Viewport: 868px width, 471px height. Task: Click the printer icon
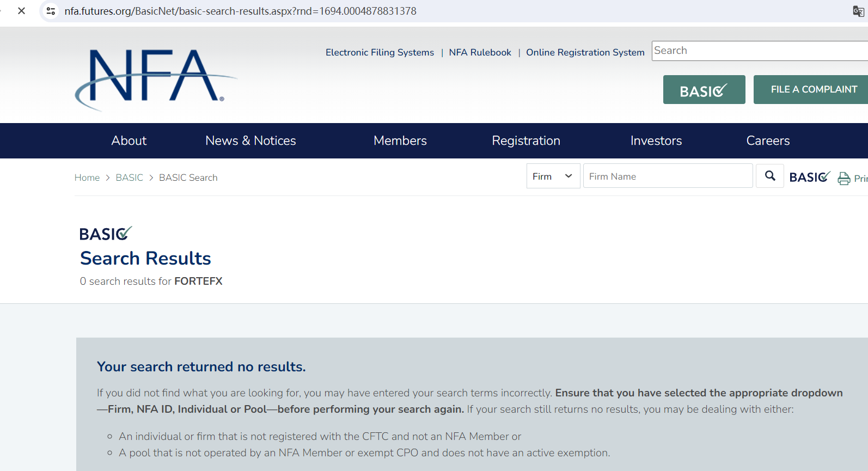(844, 178)
